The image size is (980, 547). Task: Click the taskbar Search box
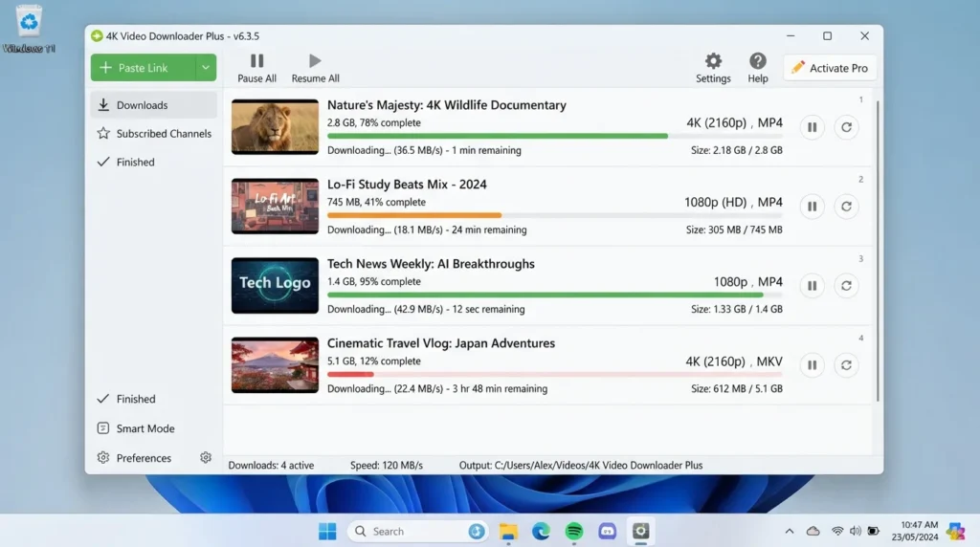(417, 532)
